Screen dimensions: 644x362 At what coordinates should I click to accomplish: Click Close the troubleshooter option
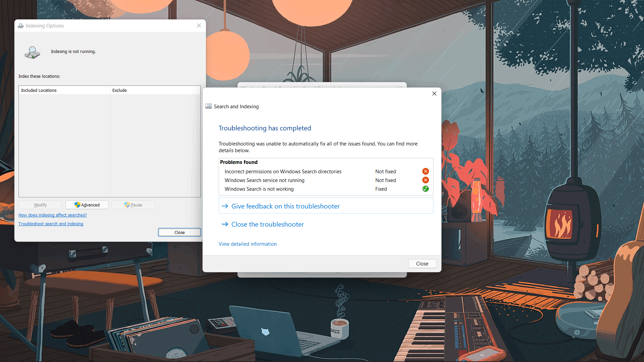267,224
